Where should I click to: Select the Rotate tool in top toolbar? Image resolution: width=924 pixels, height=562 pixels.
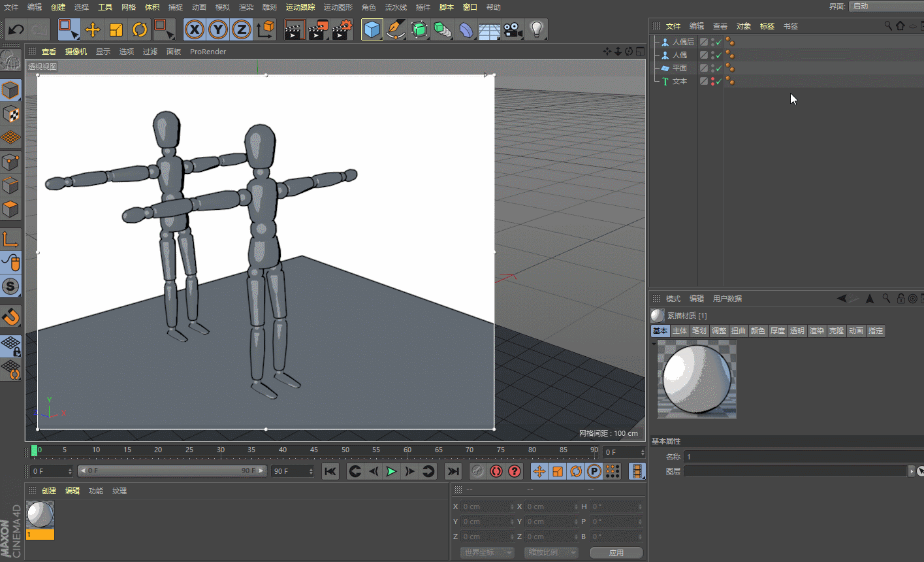coord(140,29)
